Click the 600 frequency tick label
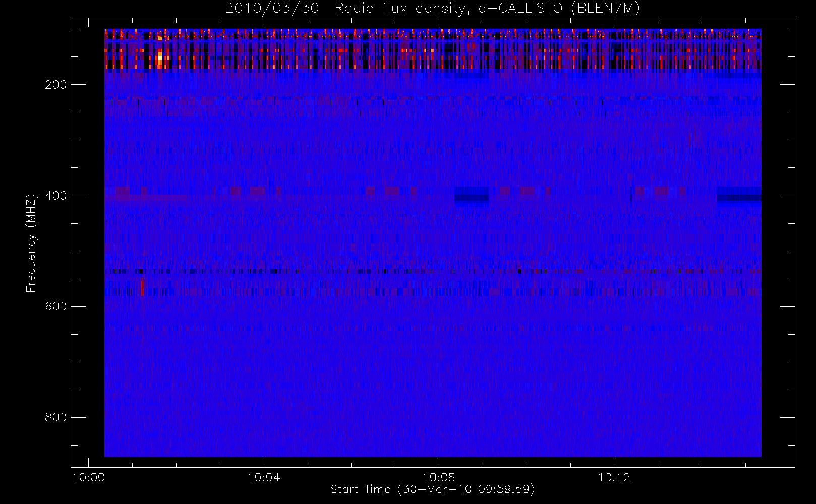Screen dimensions: 816x504 pyautogui.click(x=55, y=306)
